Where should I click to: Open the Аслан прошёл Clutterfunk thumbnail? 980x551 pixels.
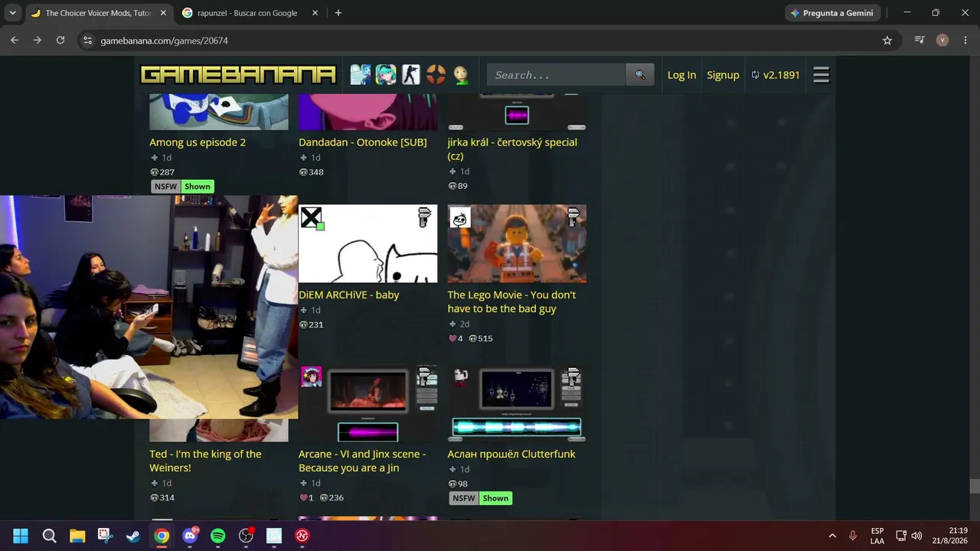518,403
